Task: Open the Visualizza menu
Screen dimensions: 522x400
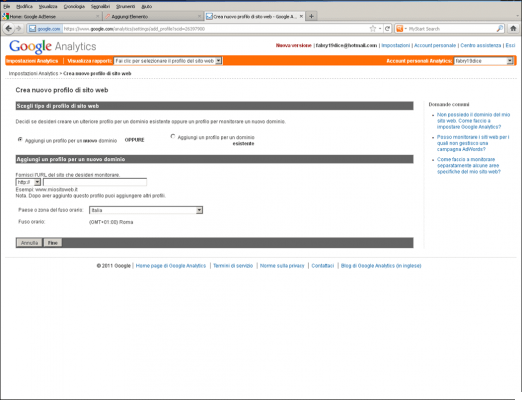Action: [x=48, y=6]
